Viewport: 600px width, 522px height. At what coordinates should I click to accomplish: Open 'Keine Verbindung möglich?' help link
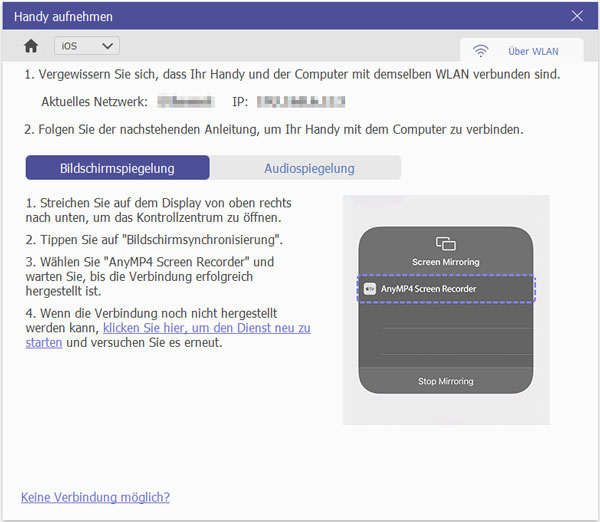[x=95, y=497]
